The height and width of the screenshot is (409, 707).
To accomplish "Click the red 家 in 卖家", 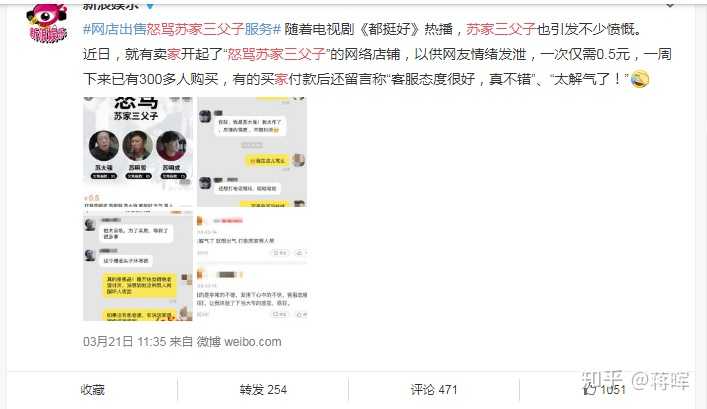I will (x=174, y=54).
